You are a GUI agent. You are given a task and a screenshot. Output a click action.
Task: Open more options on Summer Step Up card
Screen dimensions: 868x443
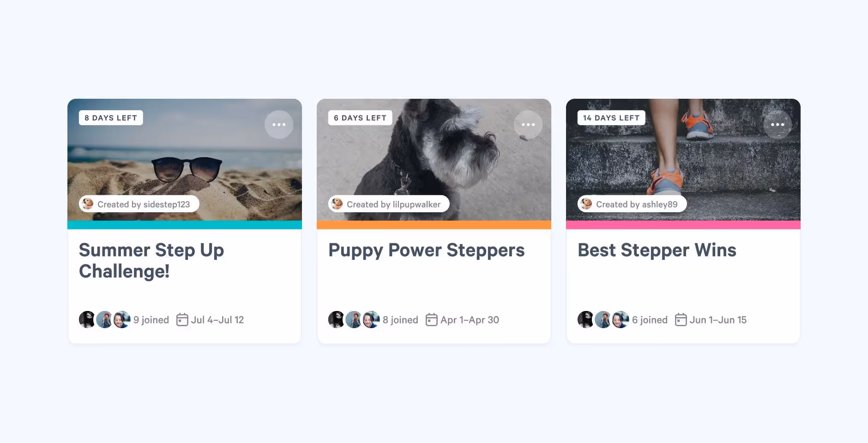(x=279, y=125)
